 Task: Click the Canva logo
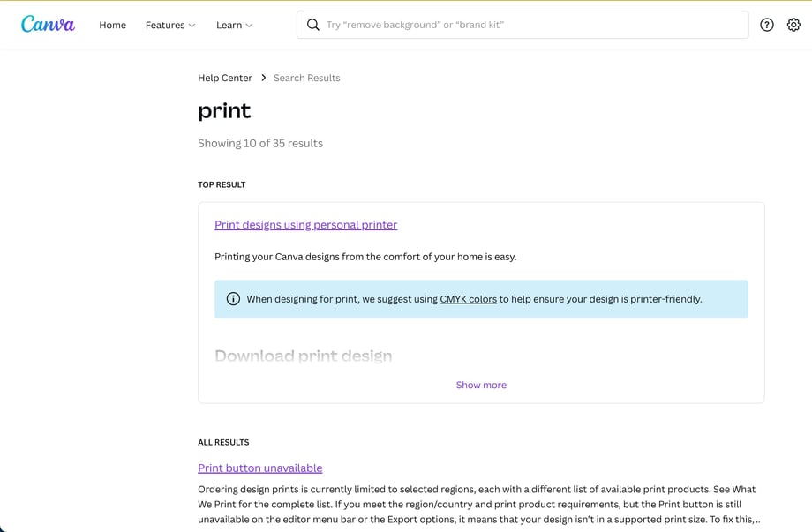click(x=48, y=25)
